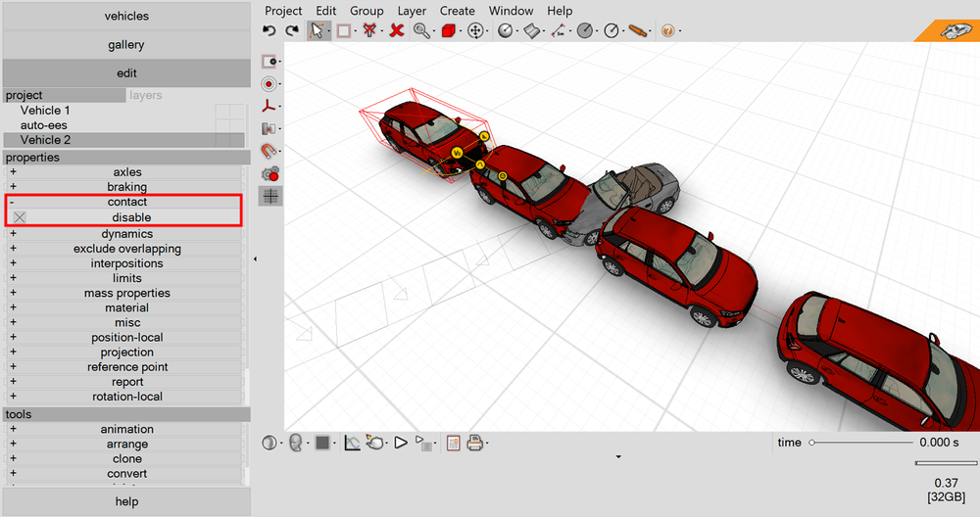The height and width of the screenshot is (517, 980).
Task: Expand the clone tools section
Action: [x=13, y=458]
